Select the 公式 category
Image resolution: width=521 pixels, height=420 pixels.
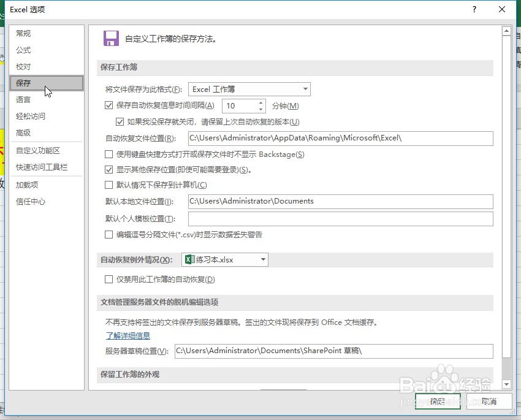(x=47, y=50)
